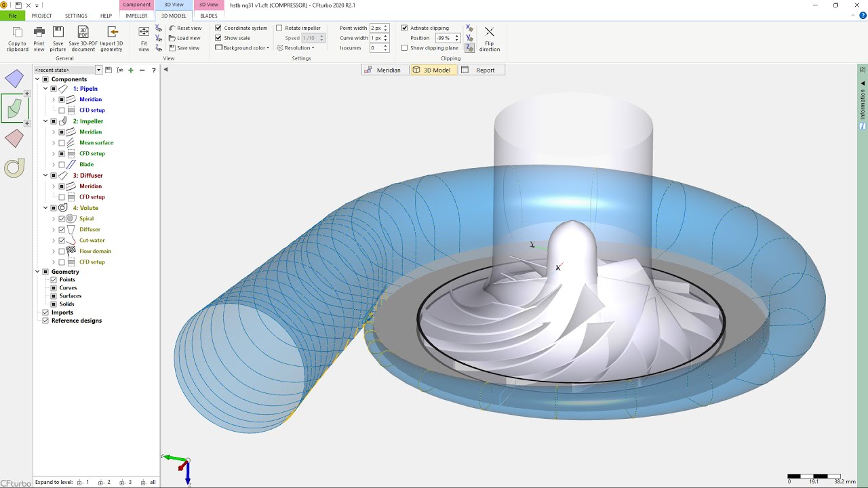Open Import 3D geometry
This screenshot has width=868, height=488.
coord(112,39)
